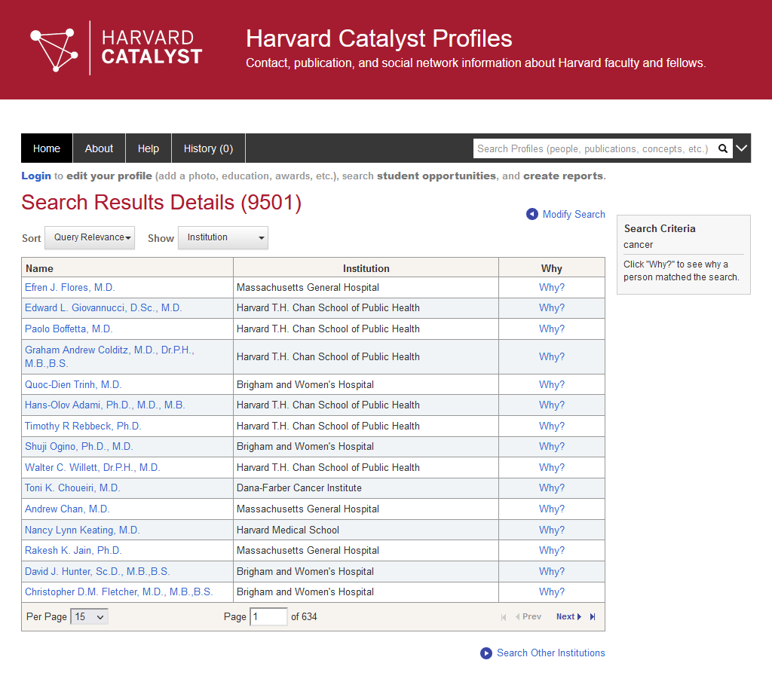Open Edward L. Giovannucci profile

pos(103,308)
